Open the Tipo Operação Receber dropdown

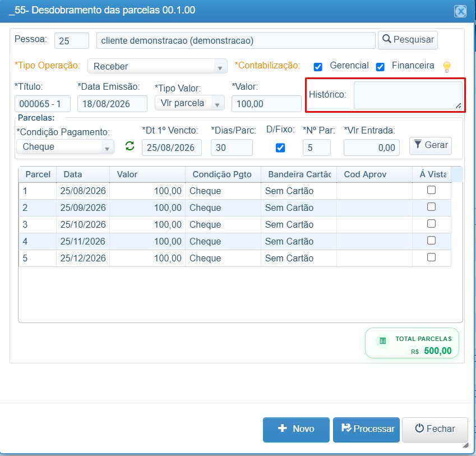click(x=157, y=66)
